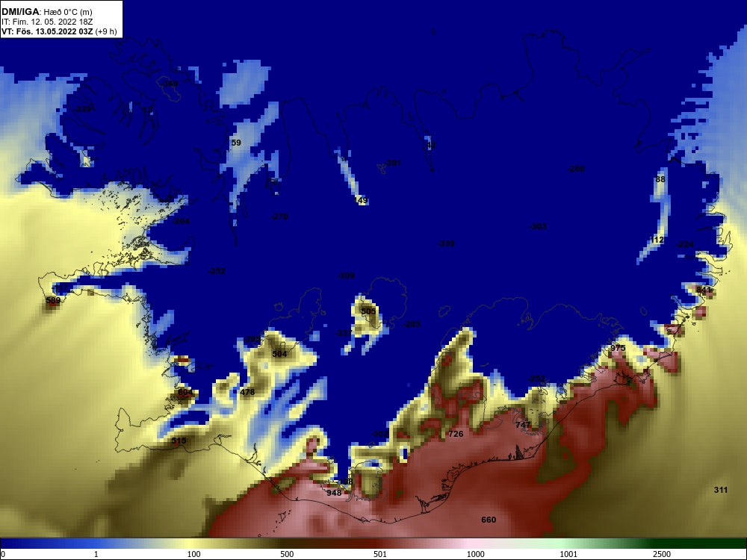Click the map value '660'
The image size is (747, 560).
[489, 520]
